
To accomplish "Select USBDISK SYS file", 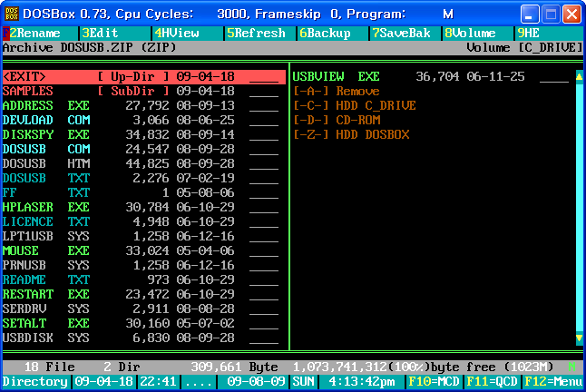I will pyautogui.click(x=141, y=338).
